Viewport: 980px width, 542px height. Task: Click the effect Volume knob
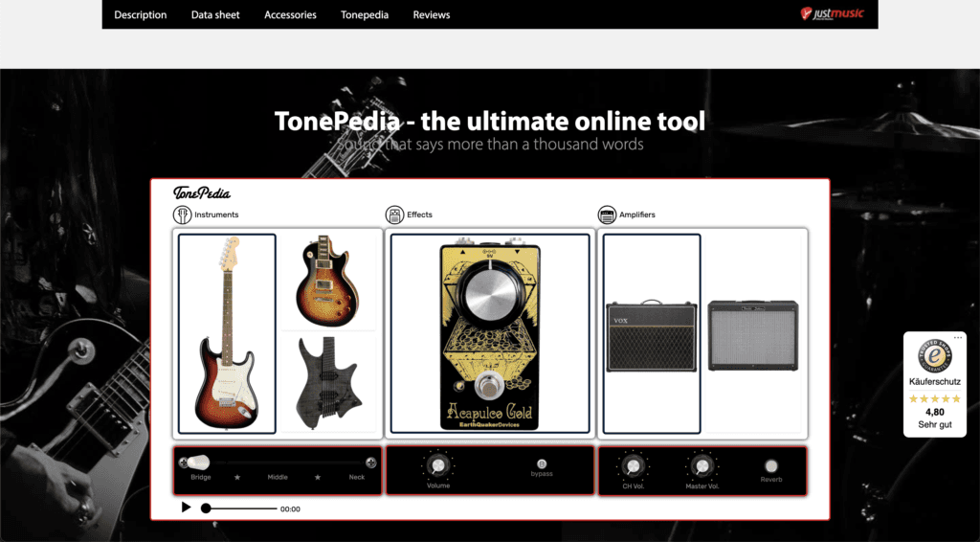point(438,465)
